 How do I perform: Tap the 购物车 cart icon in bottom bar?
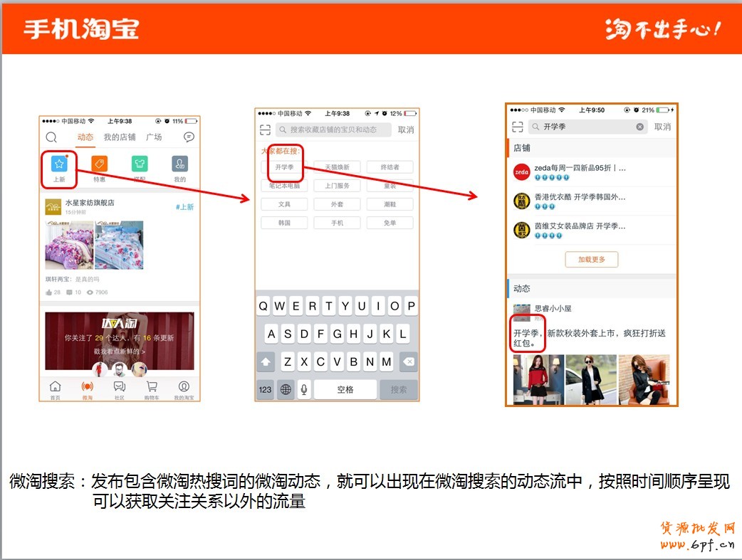click(152, 387)
